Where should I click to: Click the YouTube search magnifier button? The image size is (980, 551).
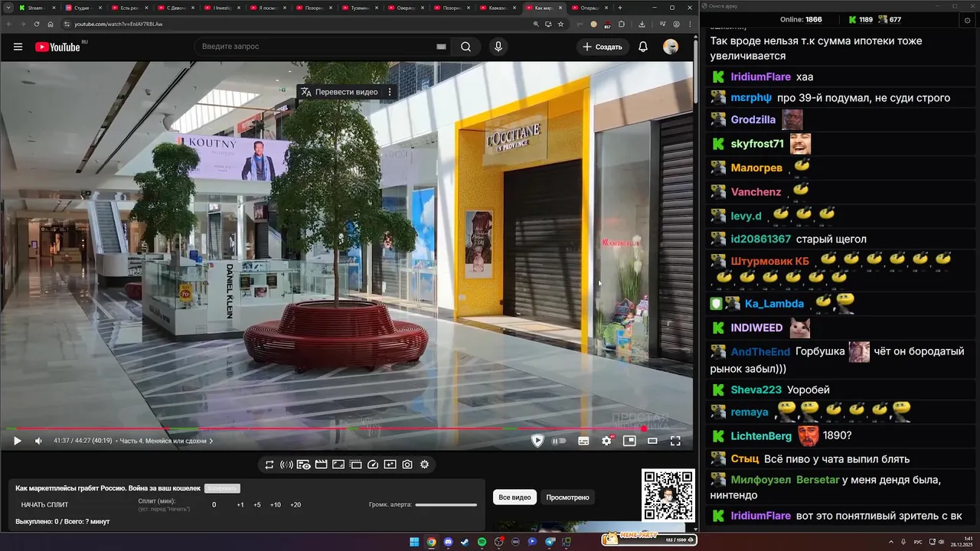[x=465, y=47]
